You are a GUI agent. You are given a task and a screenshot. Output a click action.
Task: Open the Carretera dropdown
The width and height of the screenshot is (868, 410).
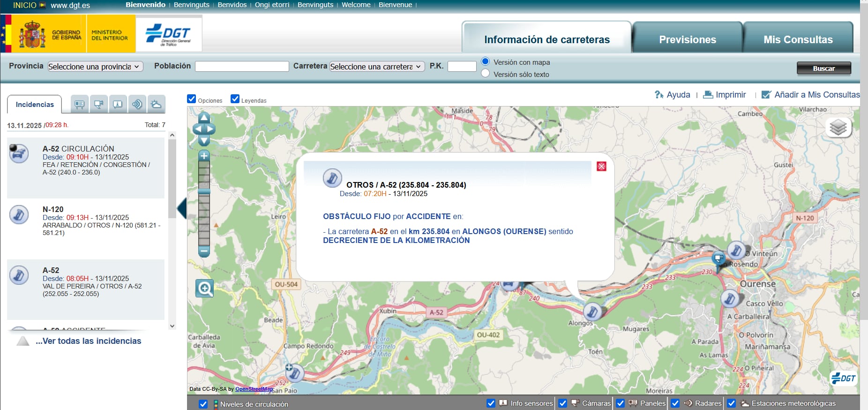[x=377, y=67]
